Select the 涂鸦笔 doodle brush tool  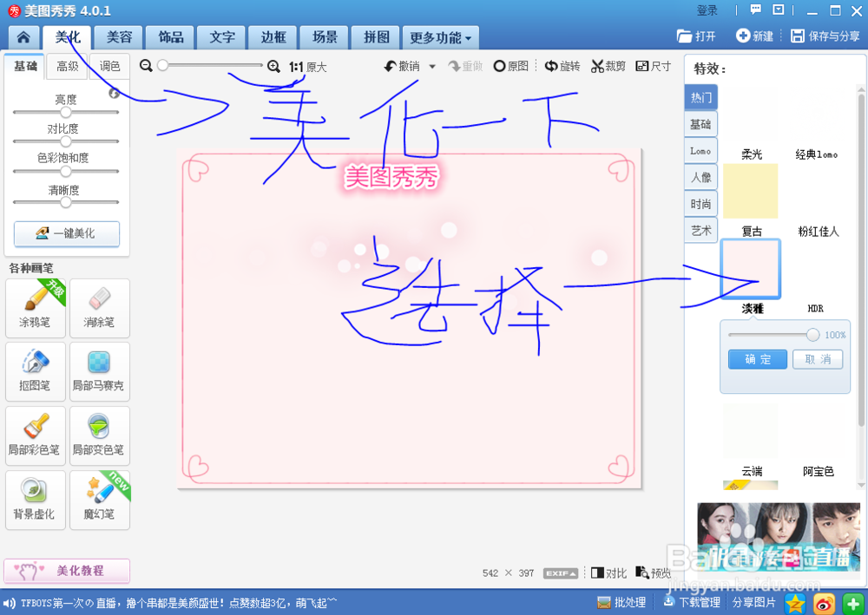coord(36,308)
